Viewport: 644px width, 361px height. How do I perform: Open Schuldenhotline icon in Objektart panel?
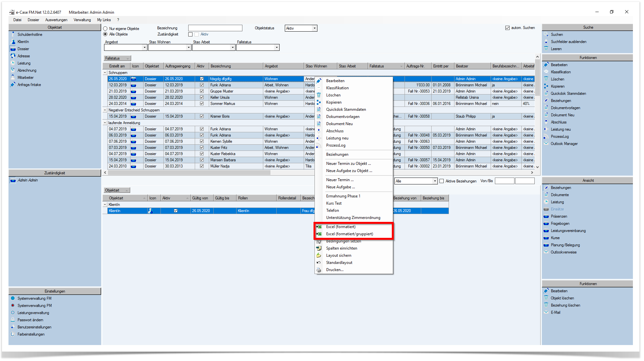[x=13, y=34]
